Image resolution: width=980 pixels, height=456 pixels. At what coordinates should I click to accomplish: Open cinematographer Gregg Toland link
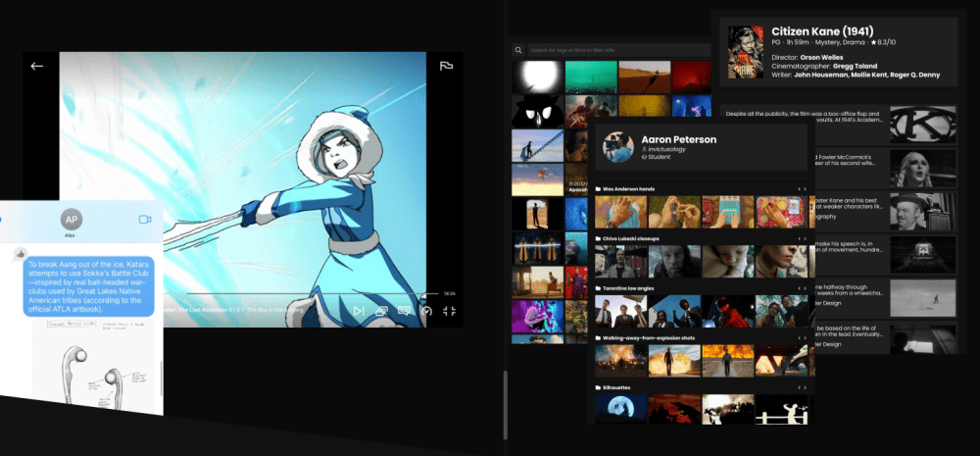854,67
